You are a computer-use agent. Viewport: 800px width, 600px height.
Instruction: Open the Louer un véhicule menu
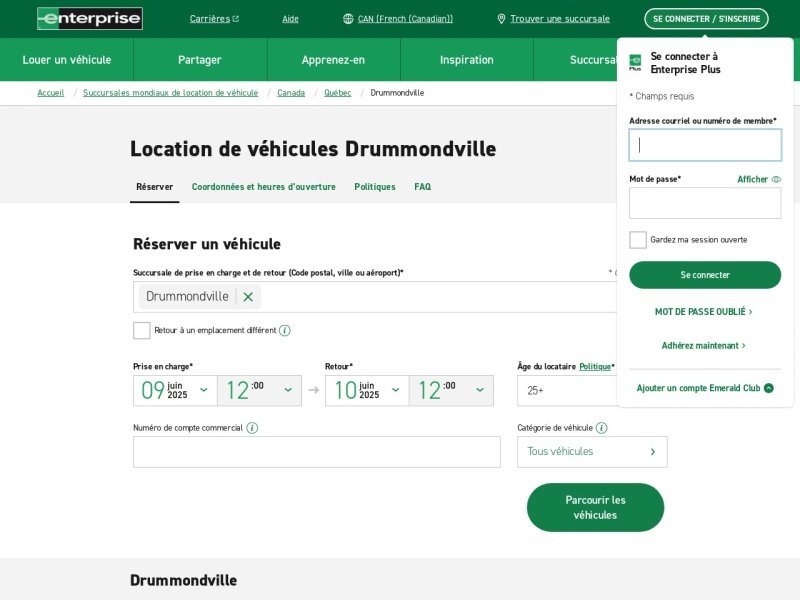pyautogui.click(x=67, y=60)
